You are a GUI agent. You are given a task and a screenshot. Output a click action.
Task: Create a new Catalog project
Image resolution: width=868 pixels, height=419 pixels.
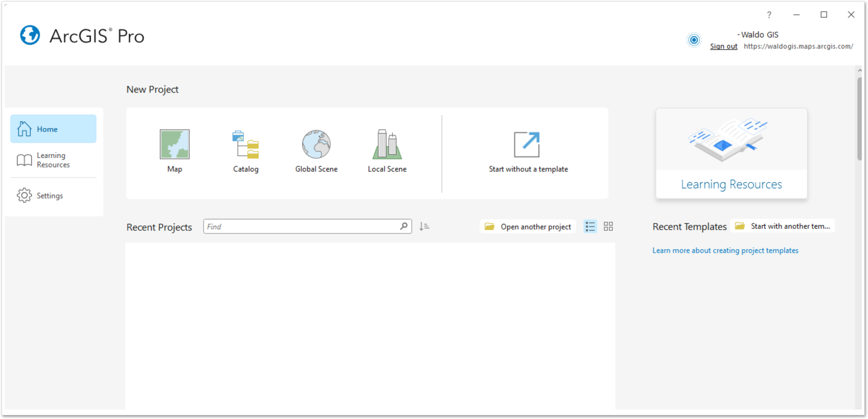point(246,151)
